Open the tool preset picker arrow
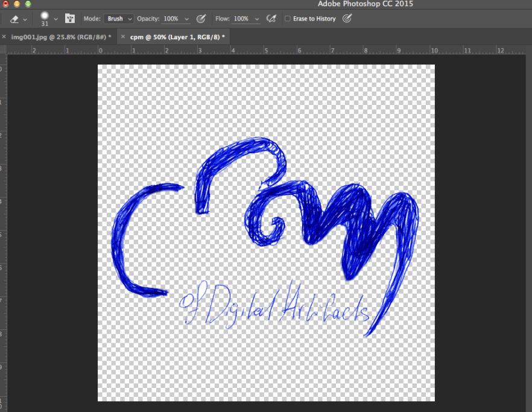The width and height of the screenshot is (532, 412). point(25,19)
